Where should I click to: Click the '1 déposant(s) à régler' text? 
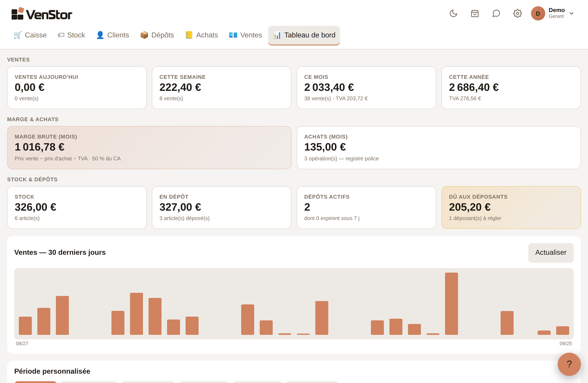(475, 218)
